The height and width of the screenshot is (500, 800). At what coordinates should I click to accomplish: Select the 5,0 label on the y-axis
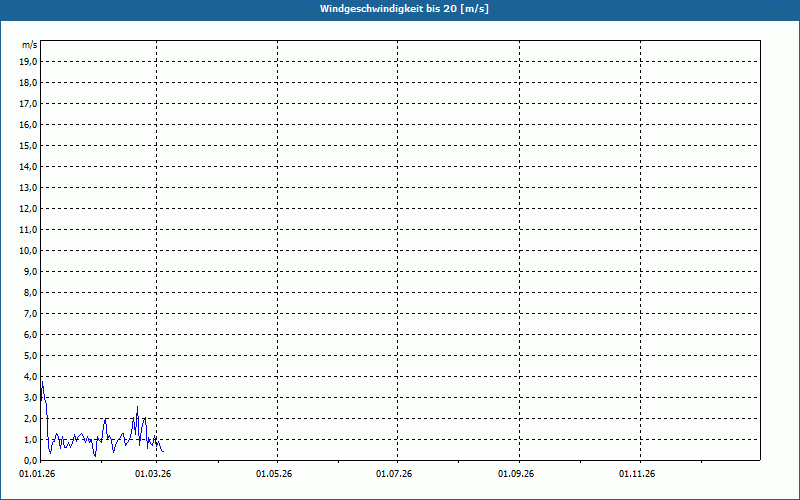(x=30, y=356)
